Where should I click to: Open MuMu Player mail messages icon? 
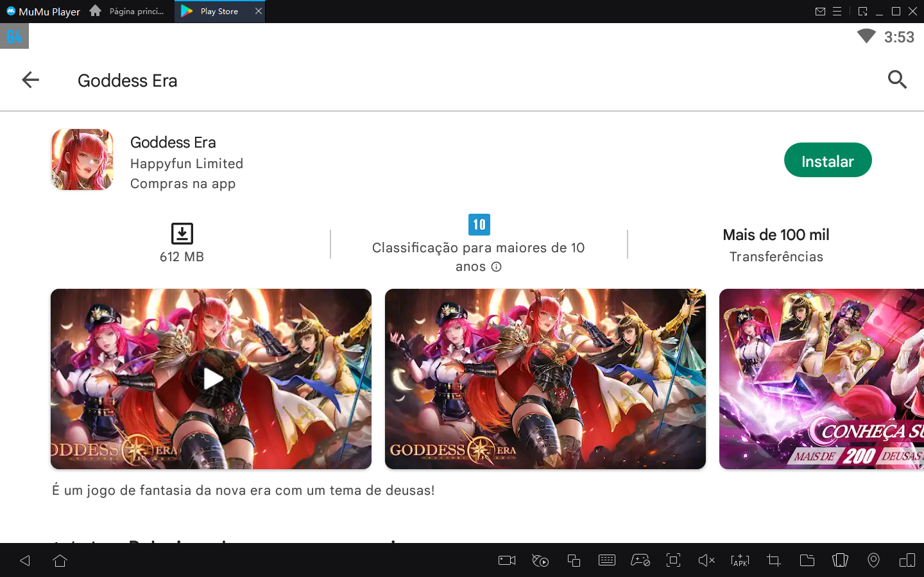[820, 12]
